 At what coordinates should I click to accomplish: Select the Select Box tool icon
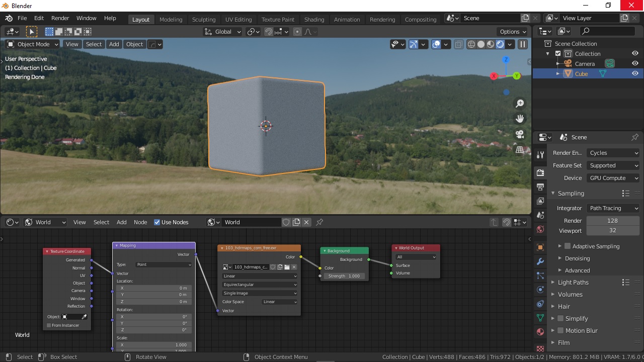tap(32, 32)
